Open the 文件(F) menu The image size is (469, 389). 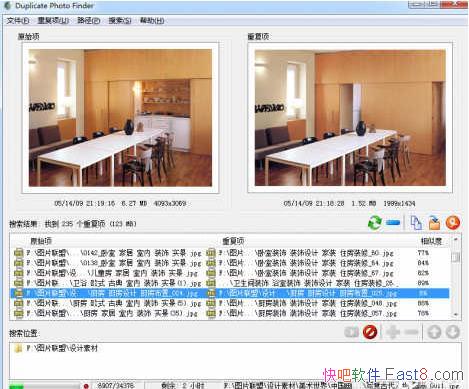click(x=18, y=21)
